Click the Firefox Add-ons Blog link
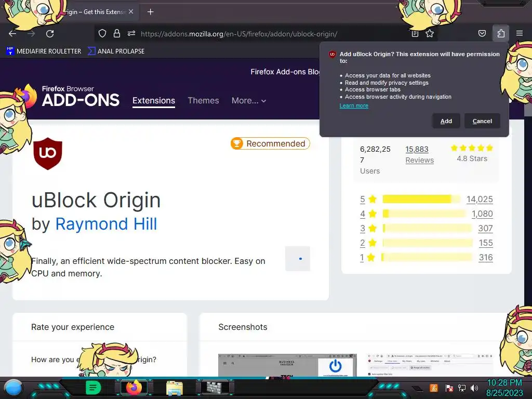The image size is (532, 399). (285, 72)
